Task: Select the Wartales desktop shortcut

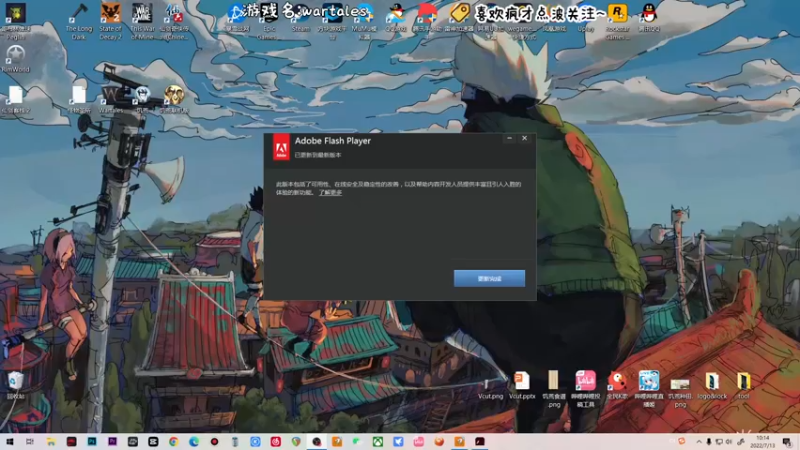Action: coord(111,99)
